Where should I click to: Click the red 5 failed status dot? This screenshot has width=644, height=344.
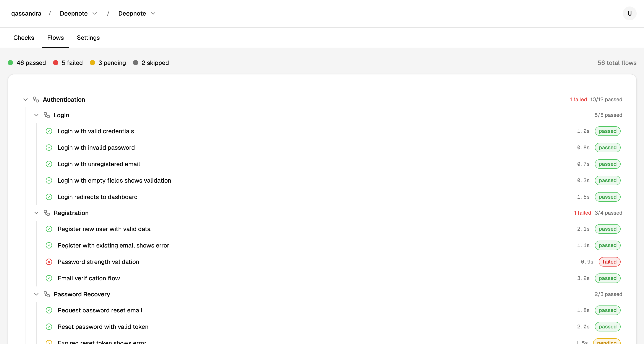[x=56, y=63]
